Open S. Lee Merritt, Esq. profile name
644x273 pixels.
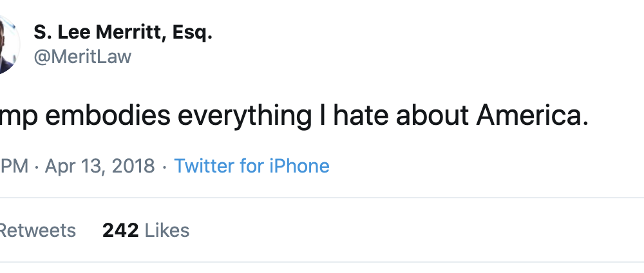pos(122,33)
